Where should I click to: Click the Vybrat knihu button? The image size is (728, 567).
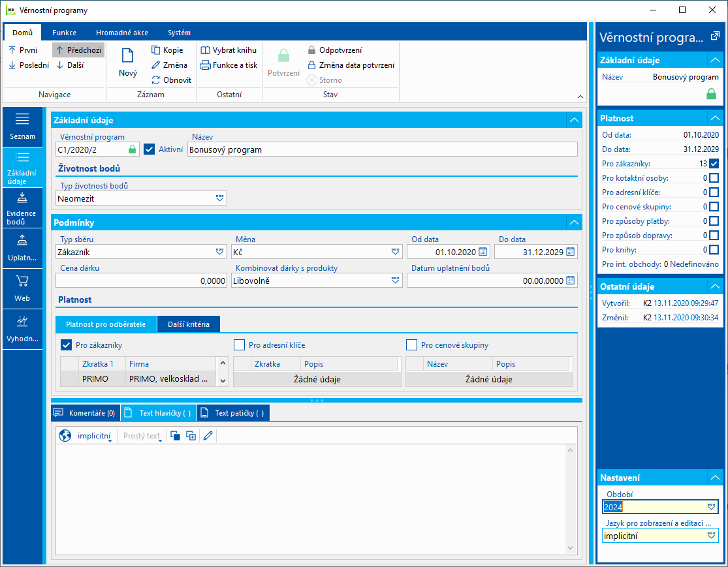[x=229, y=50]
